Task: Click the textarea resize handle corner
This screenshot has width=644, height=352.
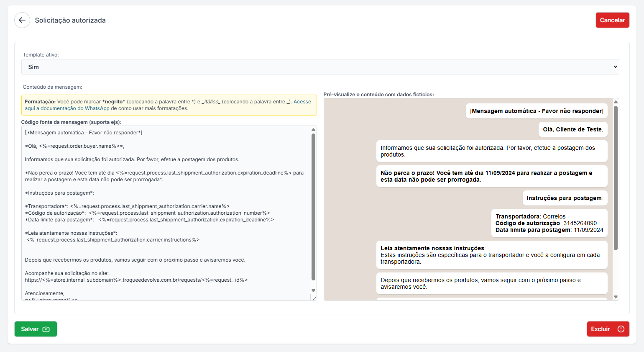Action: (x=314, y=297)
